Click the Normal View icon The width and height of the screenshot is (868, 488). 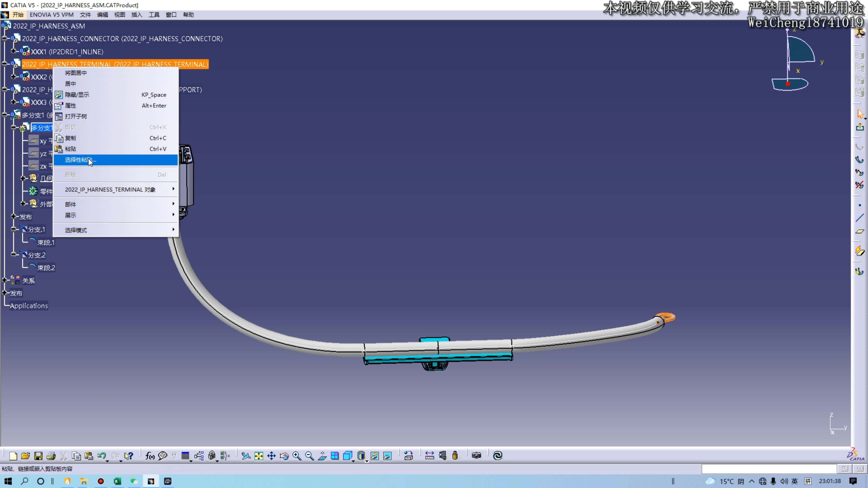coord(323,456)
